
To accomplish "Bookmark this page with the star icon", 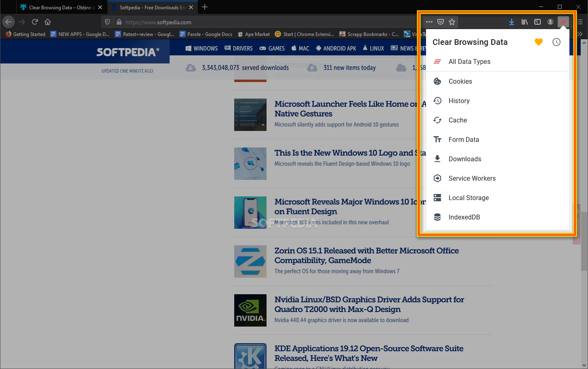I will pyautogui.click(x=452, y=22).
